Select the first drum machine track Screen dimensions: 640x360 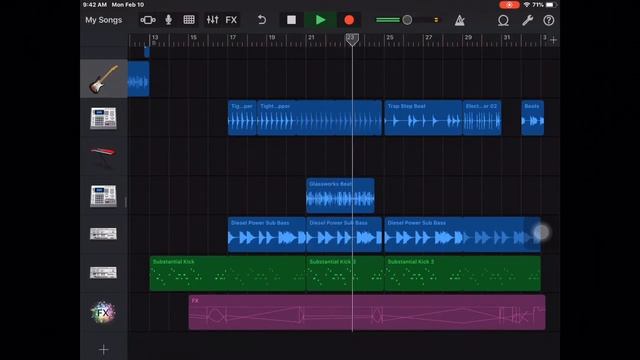click(104, 118)
